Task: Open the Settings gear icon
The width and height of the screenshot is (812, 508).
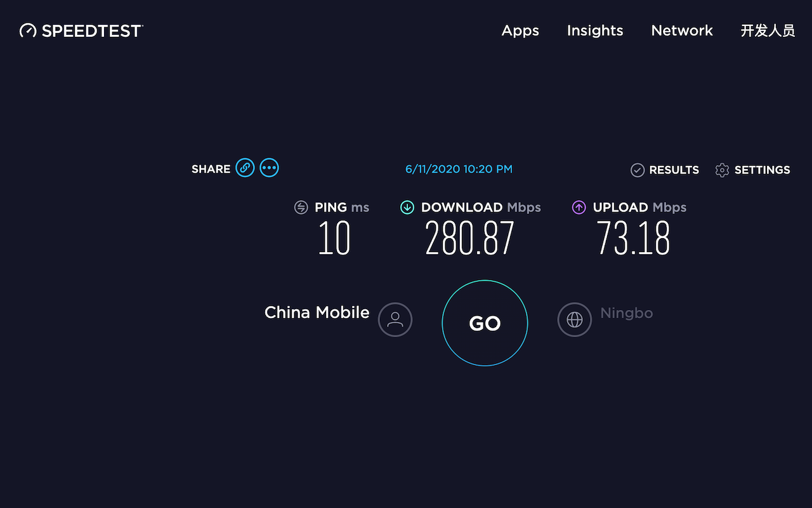Action: pos(722,170)
